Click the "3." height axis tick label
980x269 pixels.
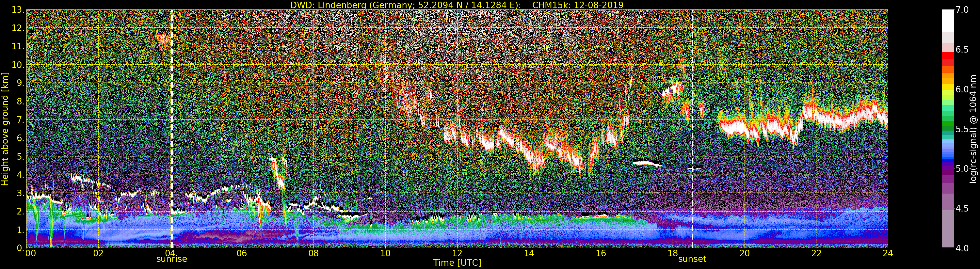(20, 193)
